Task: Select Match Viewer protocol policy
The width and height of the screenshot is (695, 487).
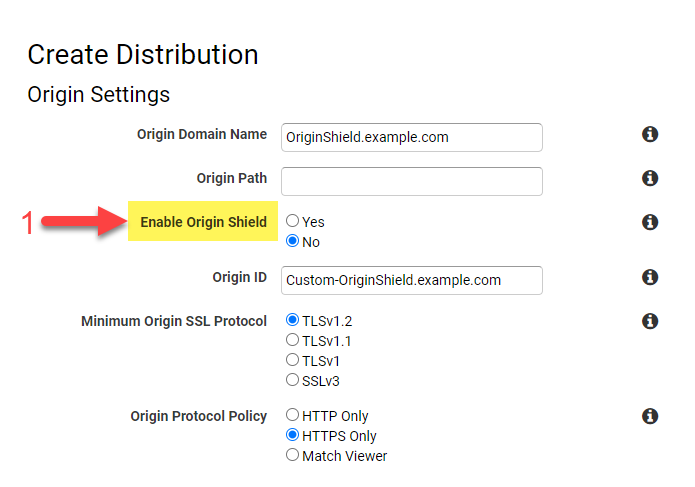Action: click(293, 455)
